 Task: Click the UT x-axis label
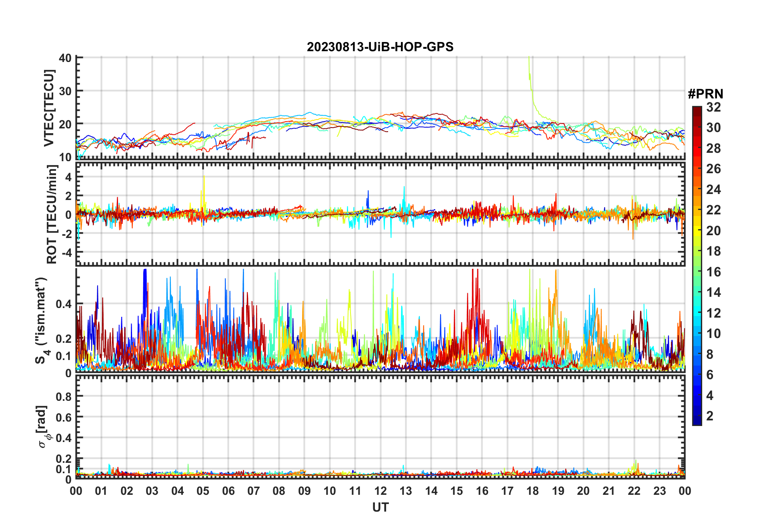[x=380, y=508]
